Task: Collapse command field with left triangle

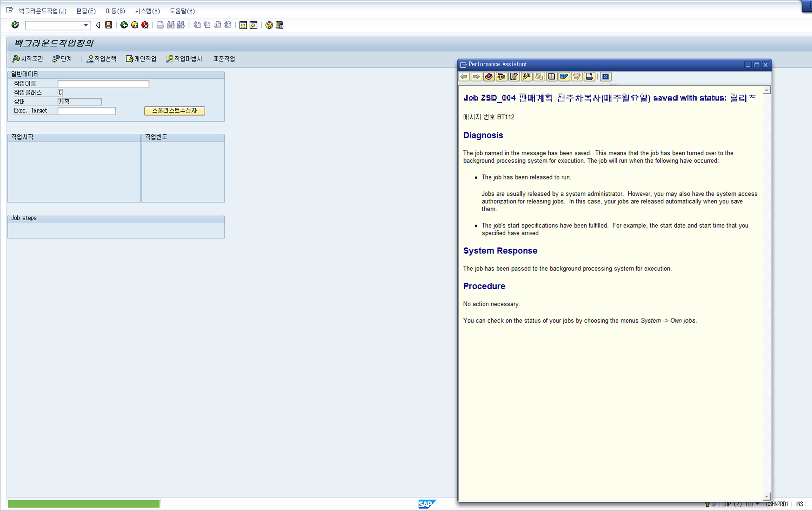Action: 98,25
